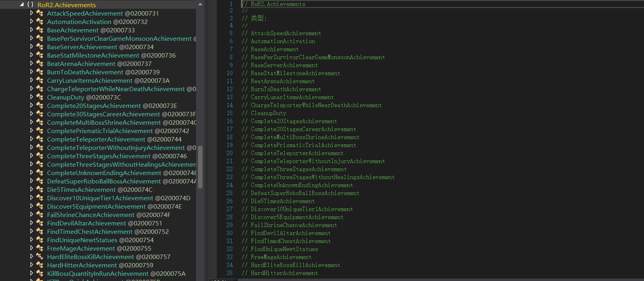Image resolution: width=644 pixels, height=281 pixels.
Task: Click the class icon for CompleteThreeStagesAchievement
Action: [x=40, y=156]
